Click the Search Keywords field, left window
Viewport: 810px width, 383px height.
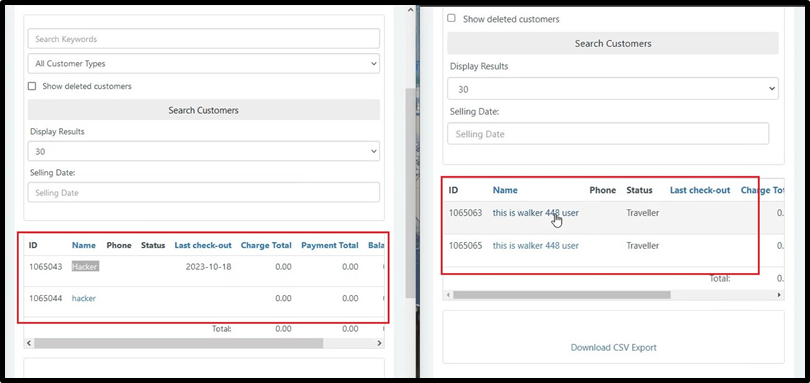click(x=204, y=39)
